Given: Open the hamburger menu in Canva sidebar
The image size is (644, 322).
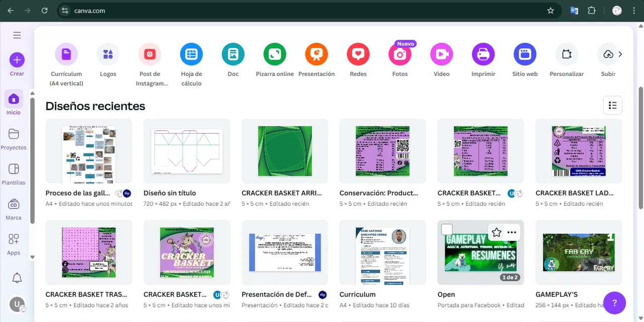Looking at the screenshot, I should point(17,35).
